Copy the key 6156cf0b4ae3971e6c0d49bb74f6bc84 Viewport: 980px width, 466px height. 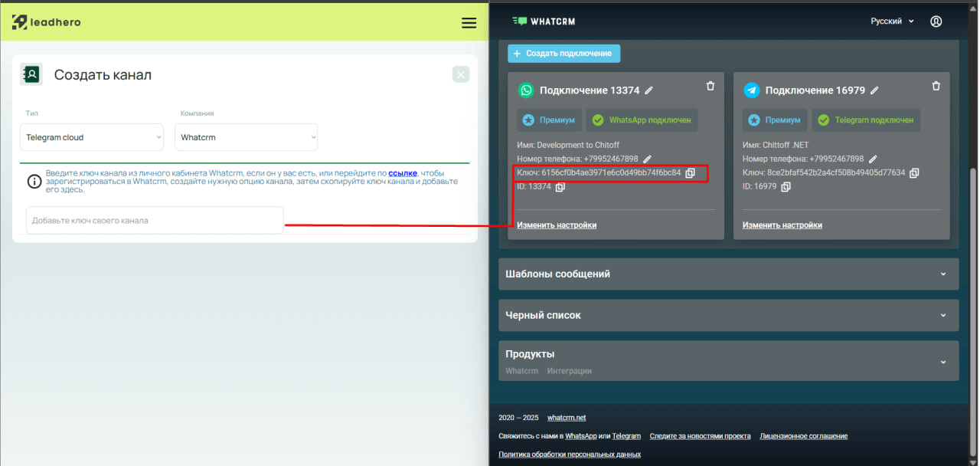tap(690, 173)
